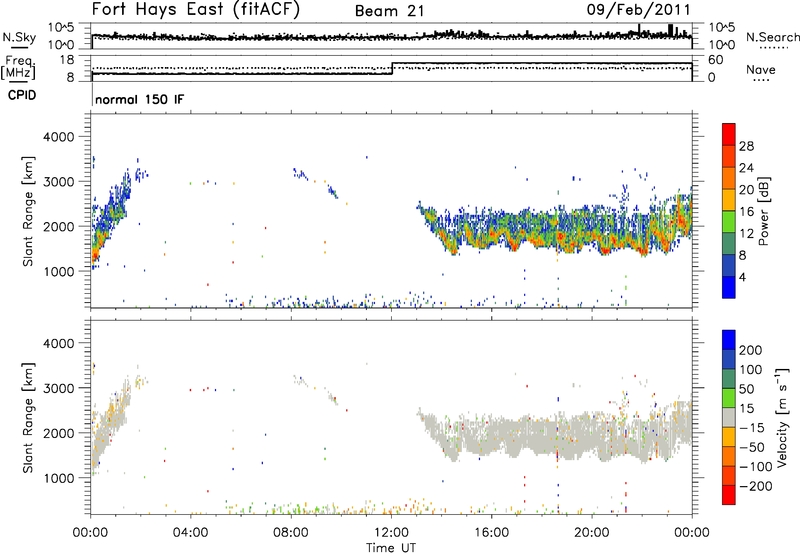Select "Slant Range [km]" label of the Power panel
This screenshot has width=800, height=554.
(x=28, y=211)
